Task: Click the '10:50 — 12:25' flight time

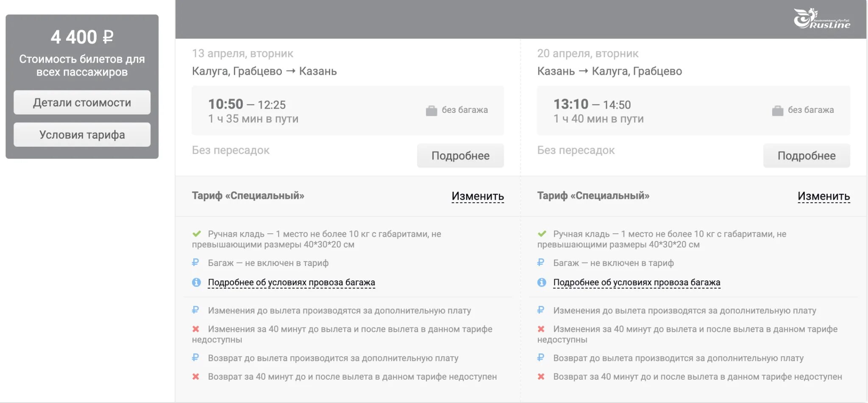Action: click(247, 104)
